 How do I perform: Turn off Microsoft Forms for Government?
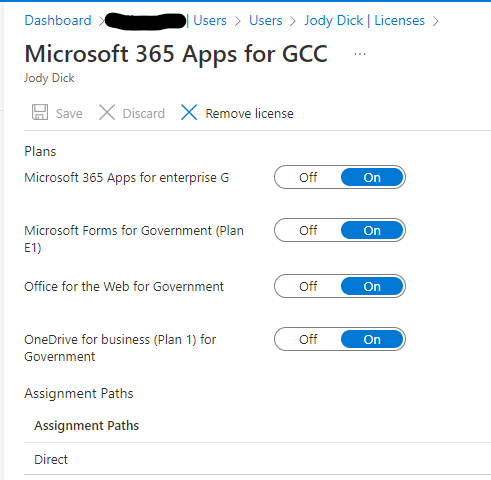pyautogui.click(x=308, y=230)
